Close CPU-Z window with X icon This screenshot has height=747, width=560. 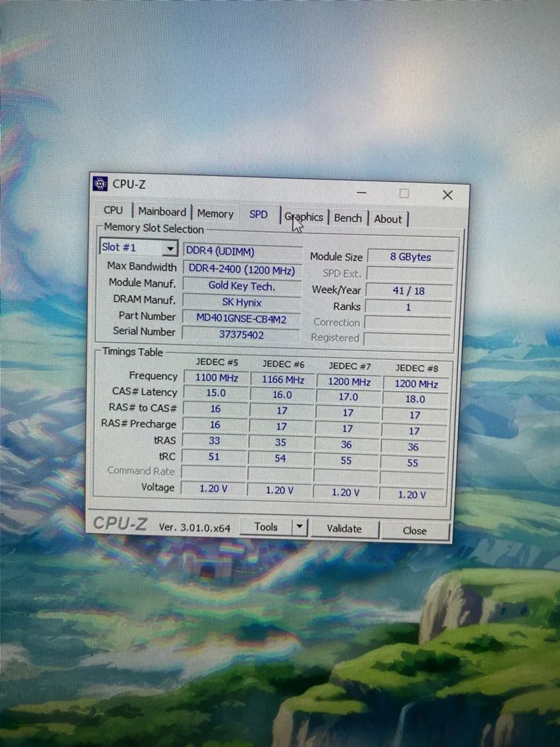(x=447, y=195)
